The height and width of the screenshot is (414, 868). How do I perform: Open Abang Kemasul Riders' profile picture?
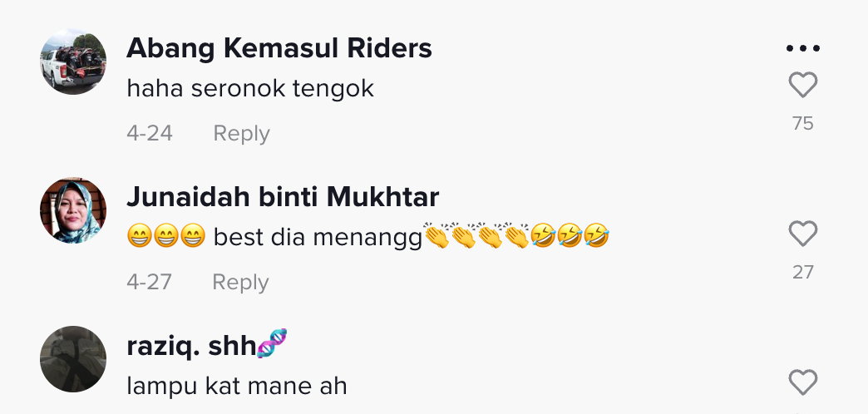tap(73, 62)
